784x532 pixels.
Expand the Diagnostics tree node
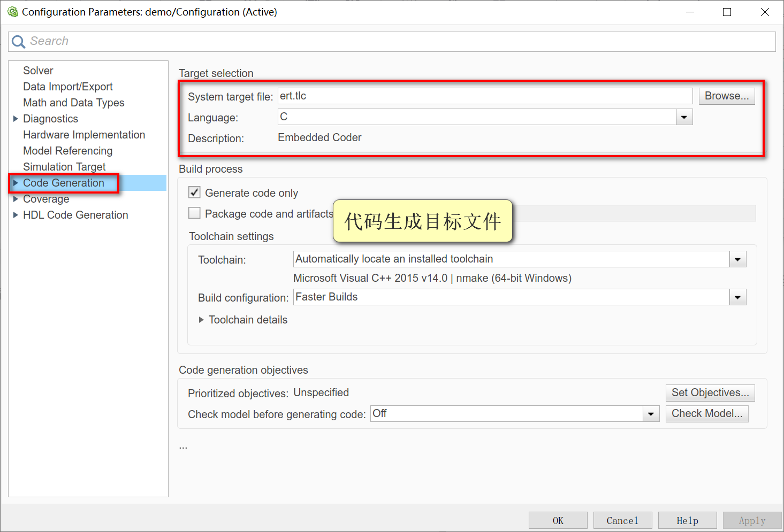coord(16,119)
